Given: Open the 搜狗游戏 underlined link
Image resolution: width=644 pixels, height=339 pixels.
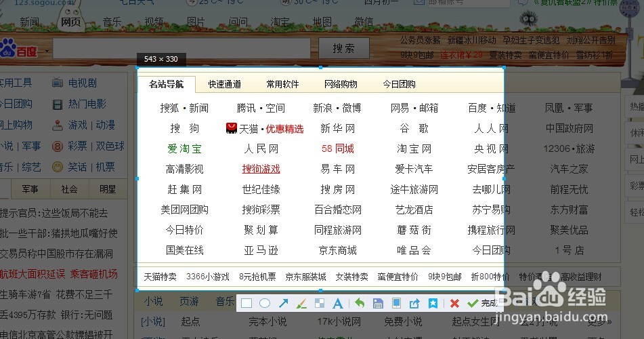Looking at the screenshot, I should [x=261, y=169].
